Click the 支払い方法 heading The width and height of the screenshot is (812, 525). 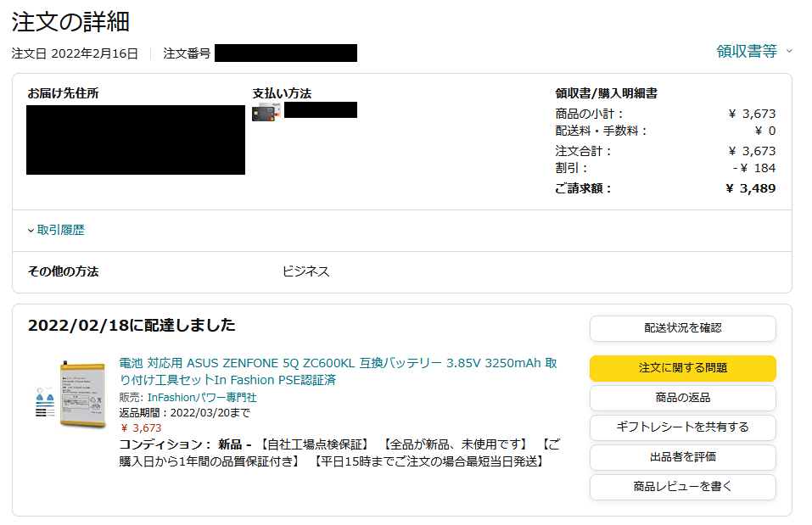point(283,93)
